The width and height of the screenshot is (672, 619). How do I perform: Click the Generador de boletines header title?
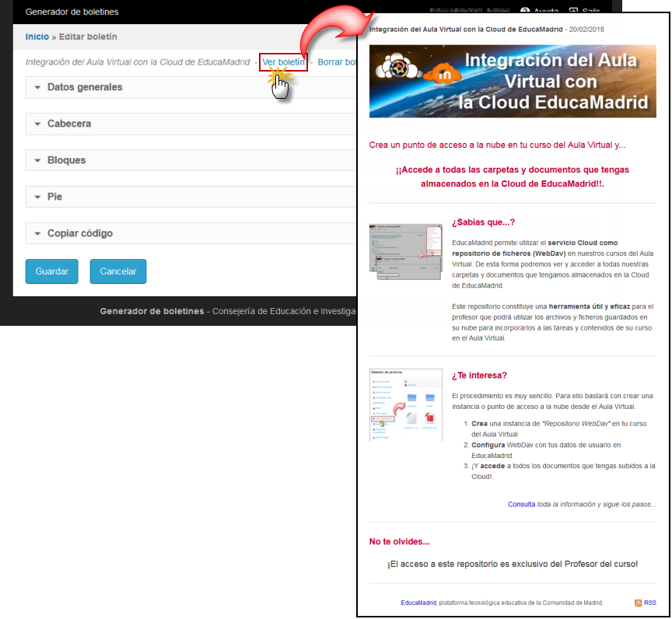72,12
